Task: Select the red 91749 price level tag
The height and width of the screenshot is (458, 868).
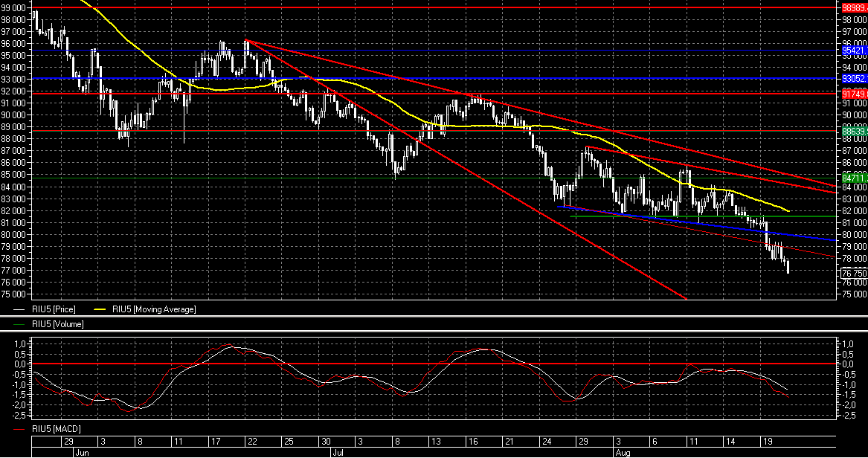Action: click(852, 94)
